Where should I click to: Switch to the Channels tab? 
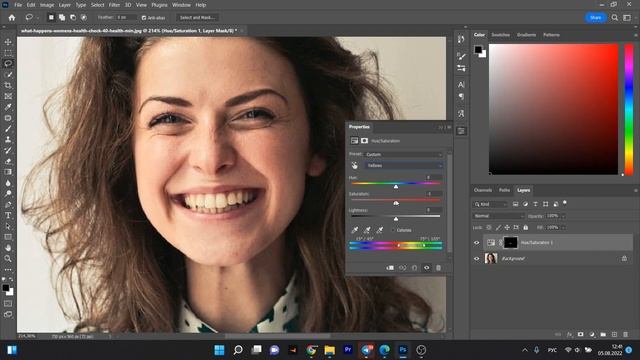[483, 190]
